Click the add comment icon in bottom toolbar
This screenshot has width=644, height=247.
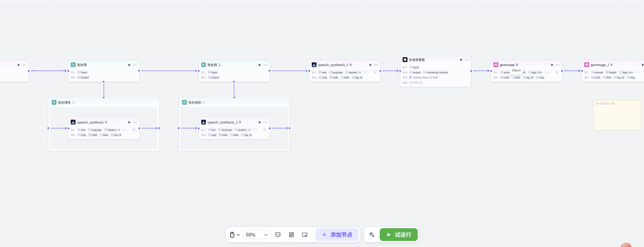pos(278,235)
